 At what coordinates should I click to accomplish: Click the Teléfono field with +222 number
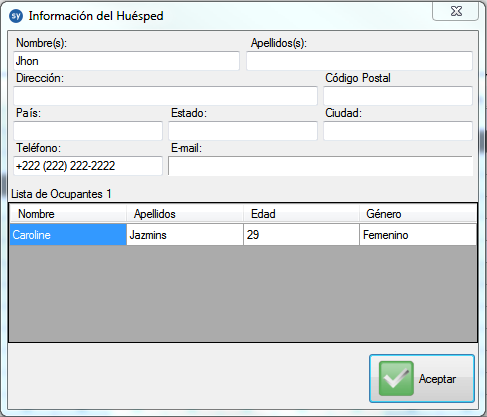[88, 166]
